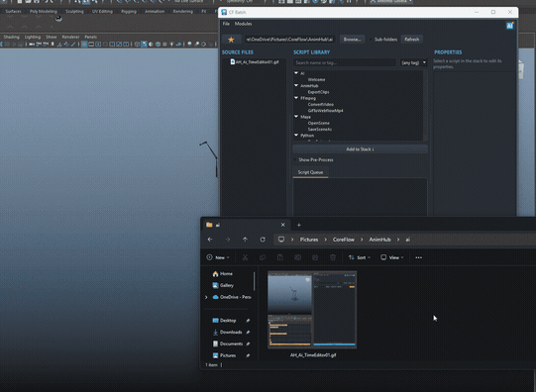Select the AH_Ai_TimeEditor01.gif source file entry
Screen dimensions: 536x392
pos(255,62)
